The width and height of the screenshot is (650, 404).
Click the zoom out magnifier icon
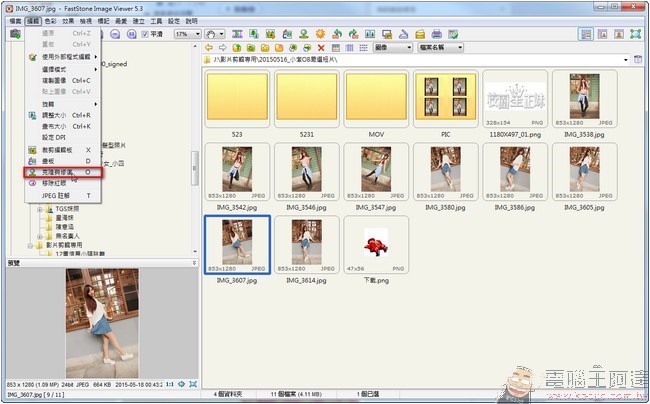coord(115,34)
